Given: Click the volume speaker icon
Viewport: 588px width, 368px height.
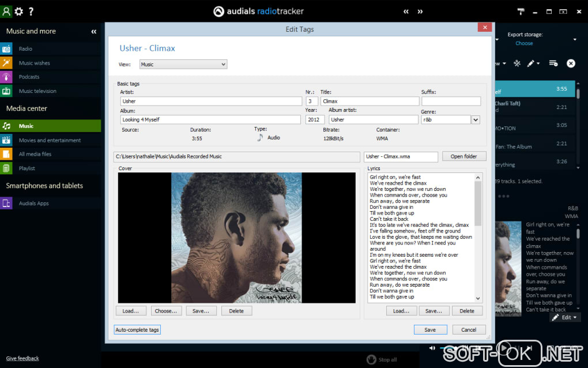Looking at the screenshot, I should [x=432, y=348].
